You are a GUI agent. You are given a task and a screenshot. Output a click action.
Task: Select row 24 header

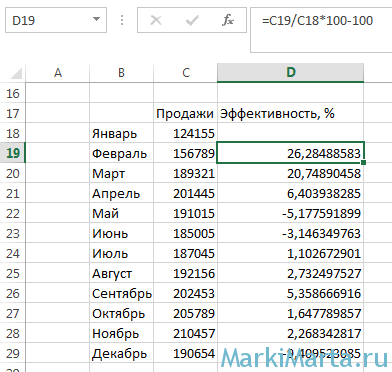(13, 253)
